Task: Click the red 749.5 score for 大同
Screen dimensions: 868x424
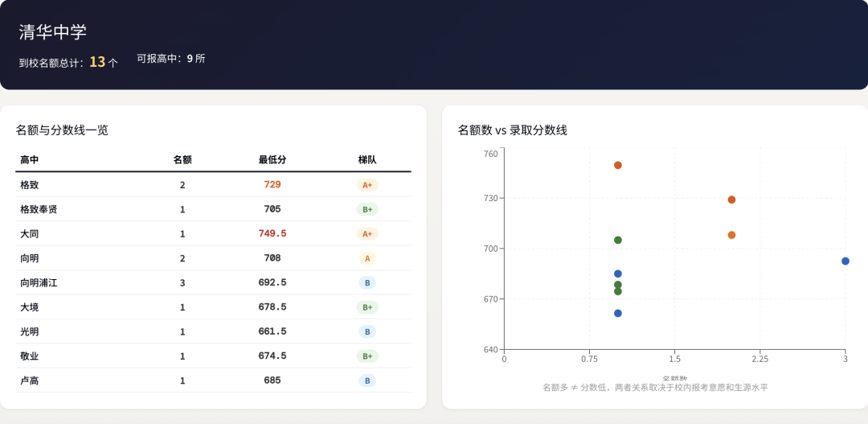Action: click(272, 234)
